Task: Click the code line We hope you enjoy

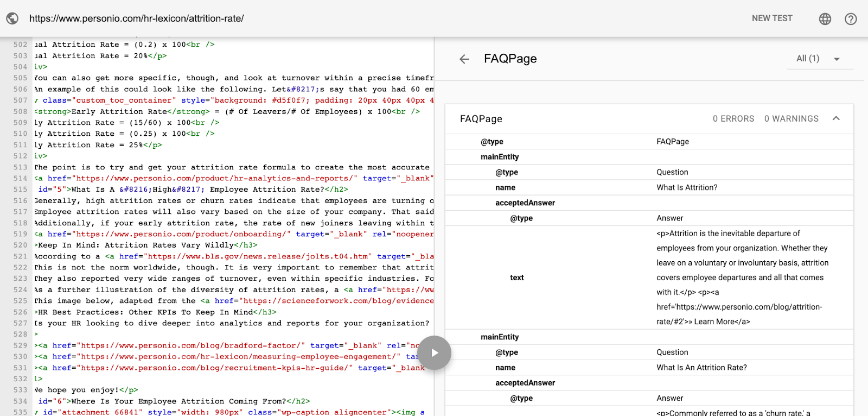Action: pyautogui.click(x=86, y=390)
